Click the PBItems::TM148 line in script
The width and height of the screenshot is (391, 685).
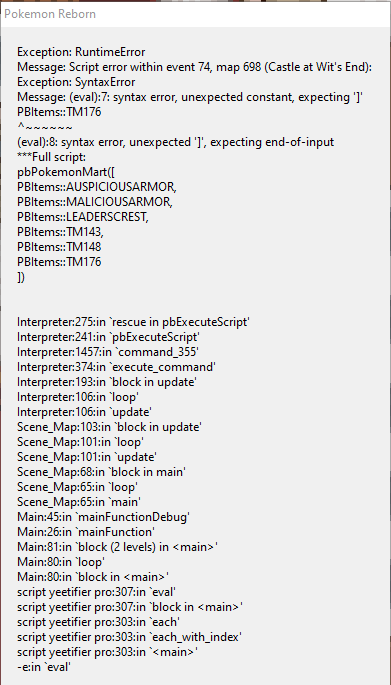click(59, 247)
